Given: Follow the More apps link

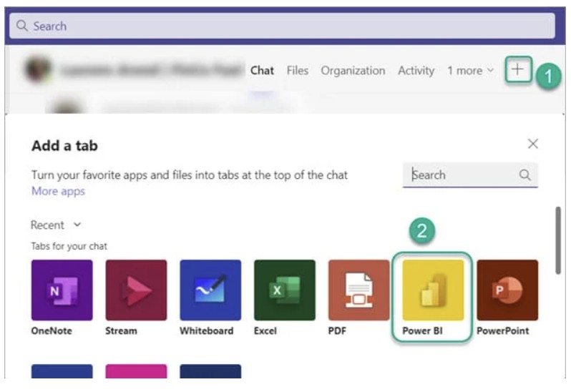Looking at the screenshot, I should [58, 191].
